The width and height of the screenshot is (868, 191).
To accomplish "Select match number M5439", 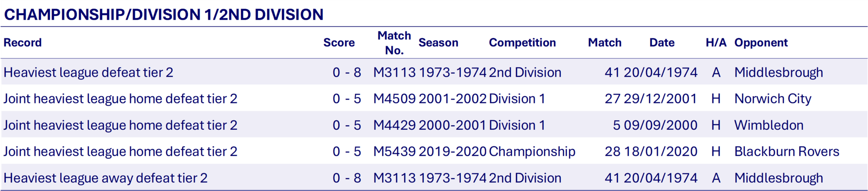I will [x=394, y=152].
